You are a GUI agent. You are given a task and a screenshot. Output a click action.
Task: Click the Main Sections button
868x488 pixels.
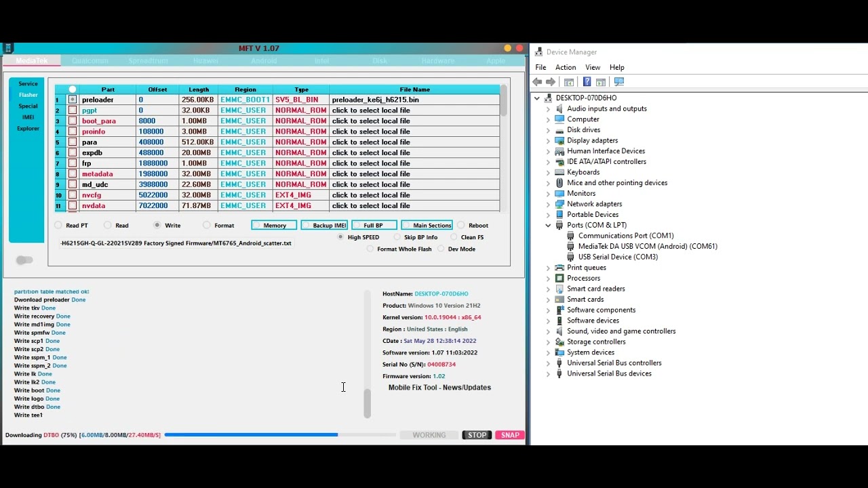click(427, 226)
